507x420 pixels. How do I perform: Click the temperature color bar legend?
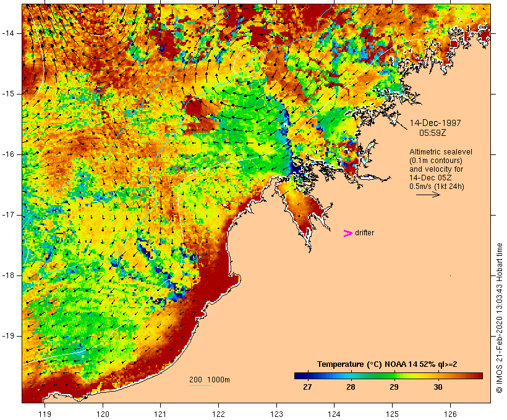[x=388, y=376]
